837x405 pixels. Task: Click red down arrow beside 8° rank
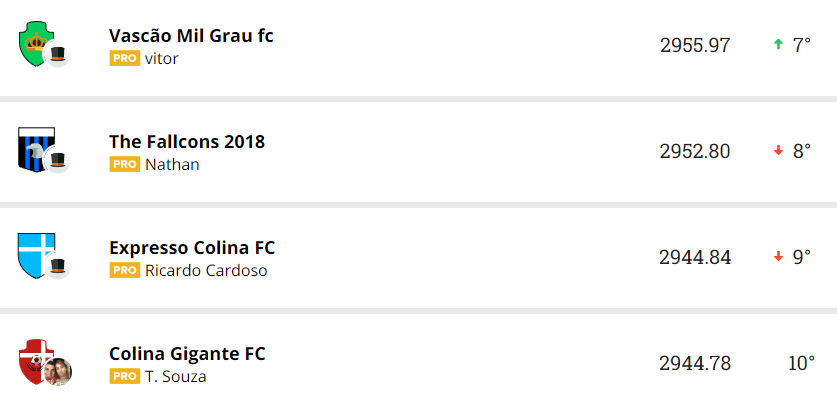778,151
